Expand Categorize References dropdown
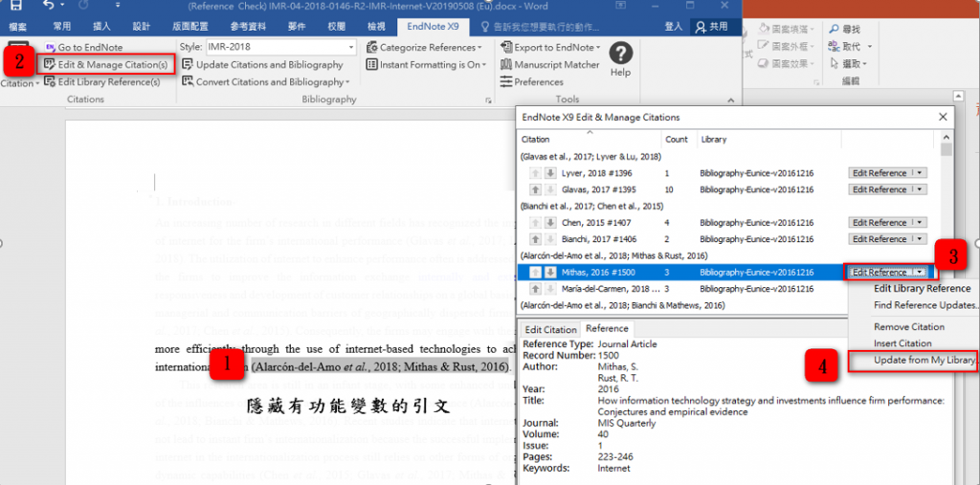The width and height of the screenshot is (980, 485). pos(480,48)
